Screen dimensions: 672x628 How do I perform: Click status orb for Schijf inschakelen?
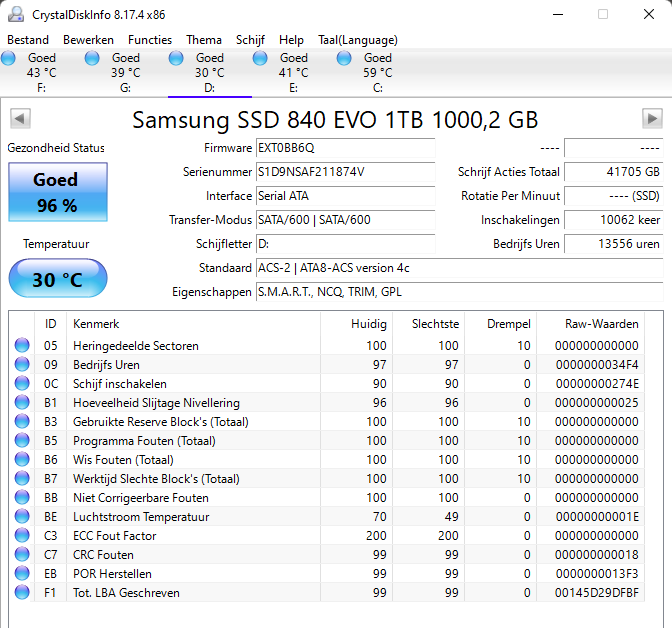pyautogui.click(x=22, y=383)
